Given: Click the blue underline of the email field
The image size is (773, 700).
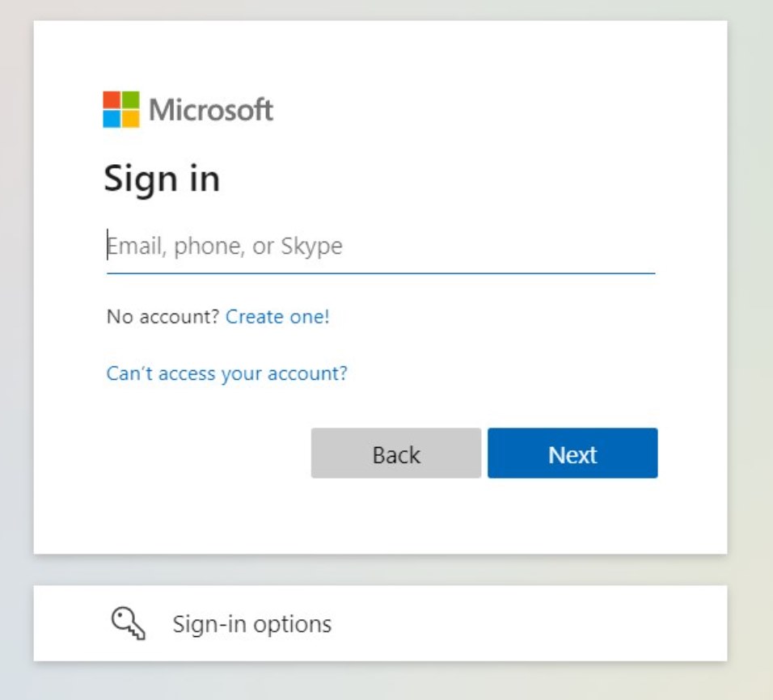Looking at the screenshot, I should (381, 272).
